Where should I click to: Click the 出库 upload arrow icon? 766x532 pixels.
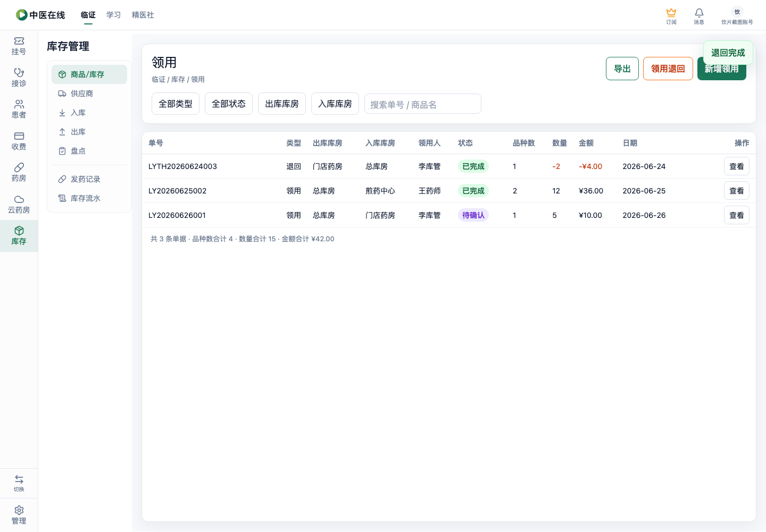pos(62,132)
